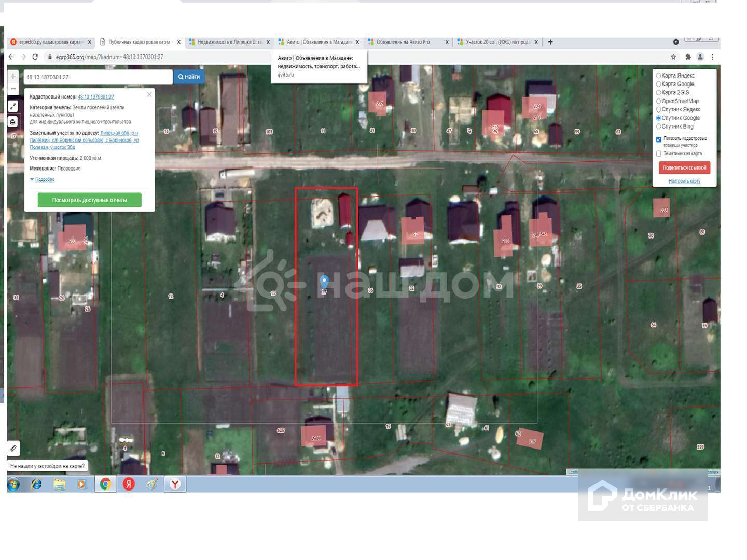Click the browser address bar URL
Screen dimensions: 747x560
109,57
